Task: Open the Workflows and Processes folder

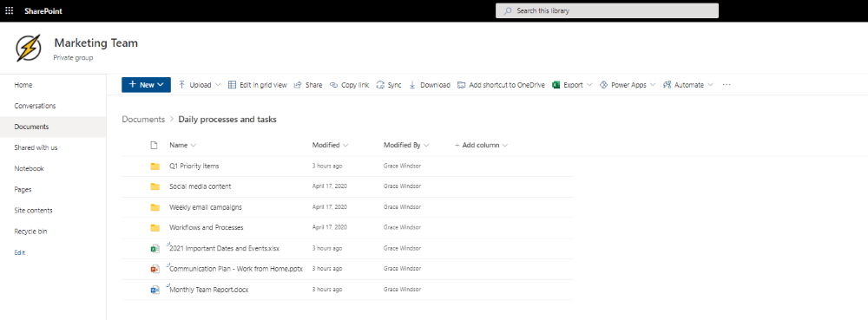Action: click(x=207, y=228)
